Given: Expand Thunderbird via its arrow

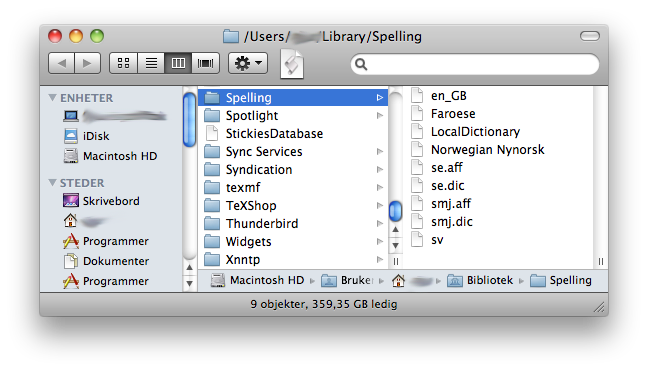Looking at the screenshot, I should (x=380, y=224).
